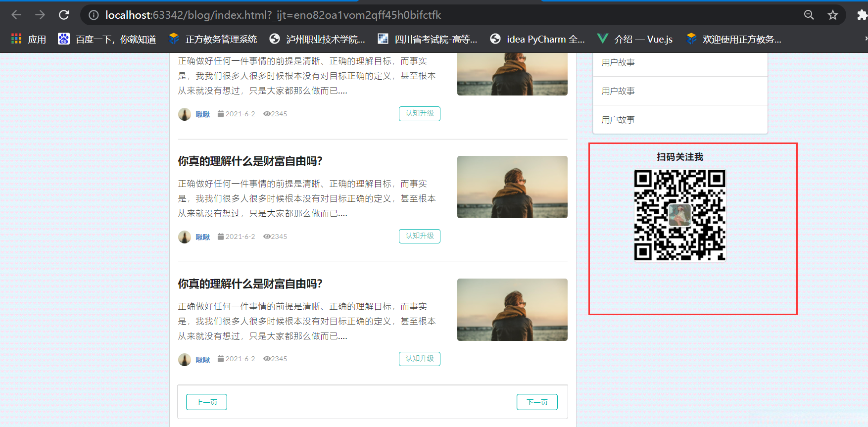Click the 2345 view count in the middle article
868x427 pixels.
click(279, 237)
